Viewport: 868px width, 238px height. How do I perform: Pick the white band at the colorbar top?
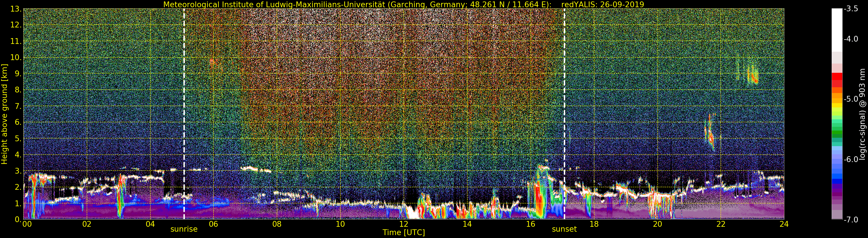[837, 30]
